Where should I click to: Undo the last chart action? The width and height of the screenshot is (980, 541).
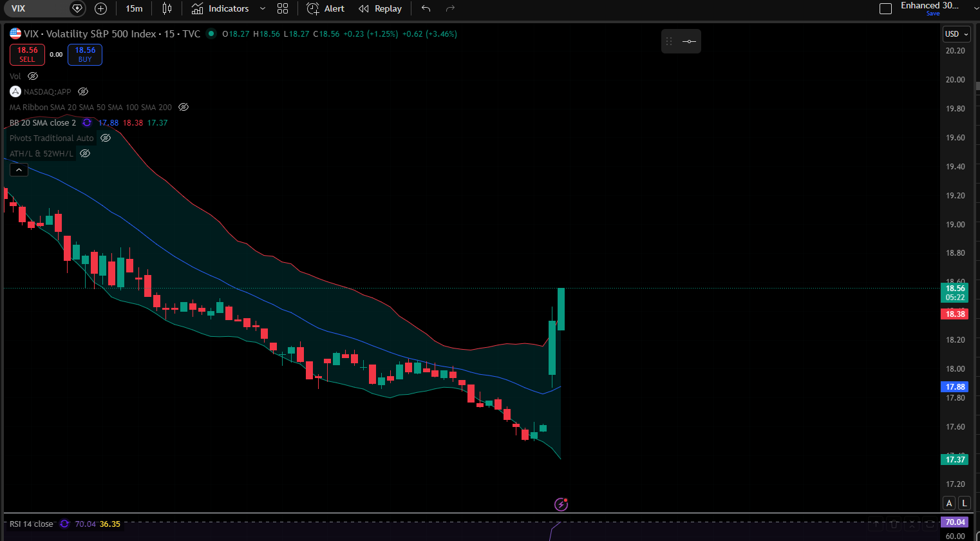pos(426,8)
